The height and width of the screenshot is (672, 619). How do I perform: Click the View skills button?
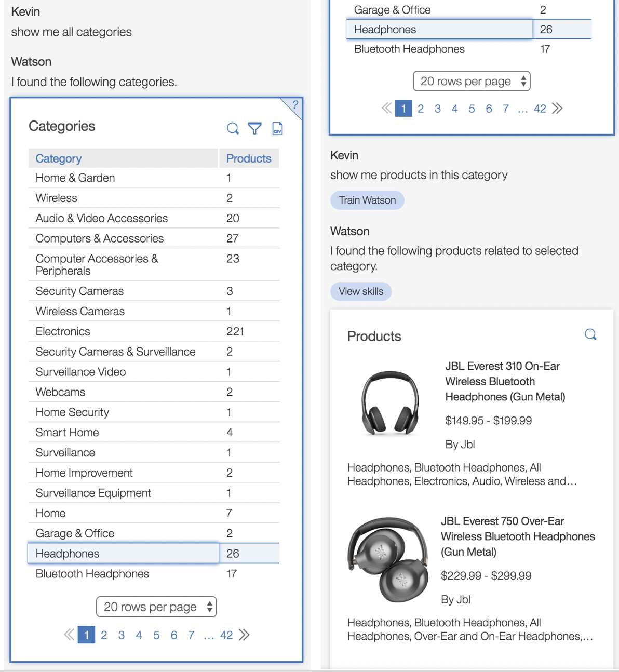tap(361, 291)
